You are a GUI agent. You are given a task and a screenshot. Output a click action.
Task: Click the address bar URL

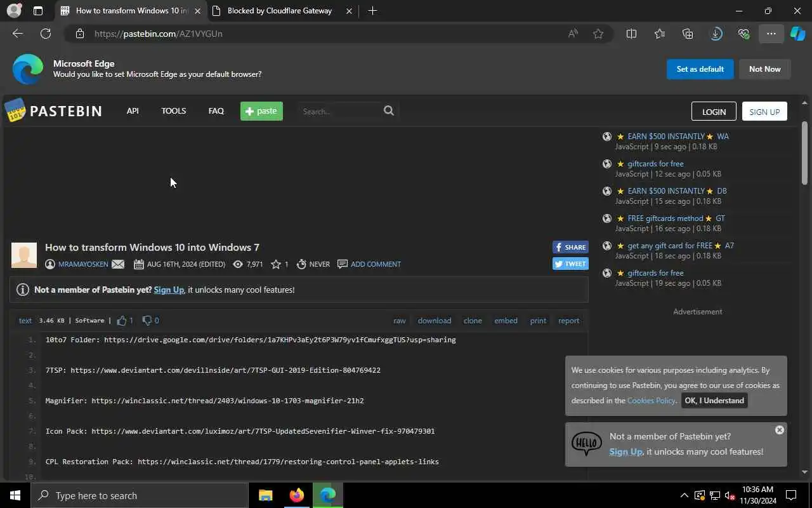(159, 34)
